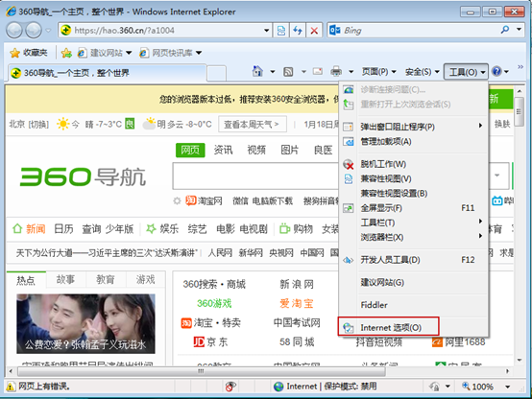This screenshot has height=399, width=532.
Task: Click the Add to Favorites bar icon
Action: pyautogui.click(x=66, y=53)
